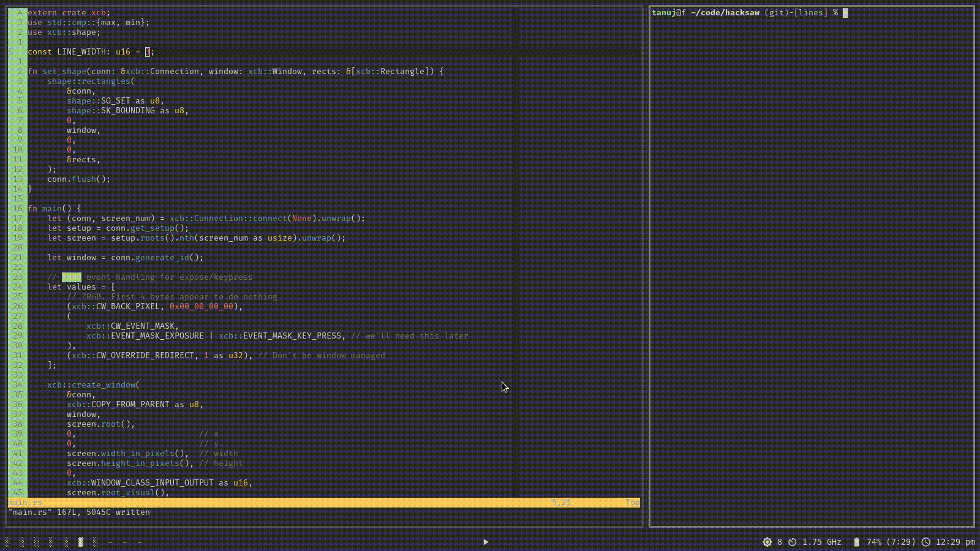Image resolution: width=980 pixels, height=551 pixels.
Task: Click the '?RGB. First 4 bytes' comment line
Action: coord(172,297)
